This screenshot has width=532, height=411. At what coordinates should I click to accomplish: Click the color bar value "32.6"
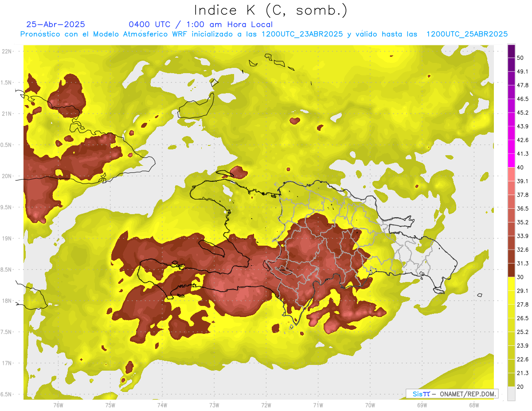(x=523, y=250)
